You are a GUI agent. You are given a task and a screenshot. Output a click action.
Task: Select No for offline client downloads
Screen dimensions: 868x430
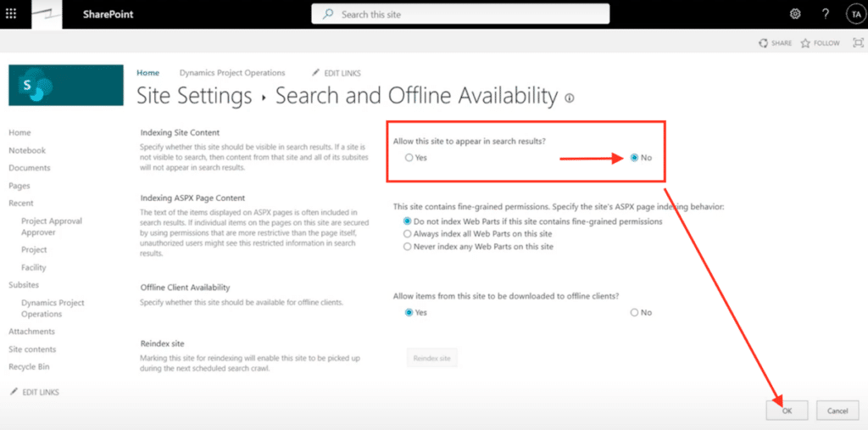(x=635, y=312)
